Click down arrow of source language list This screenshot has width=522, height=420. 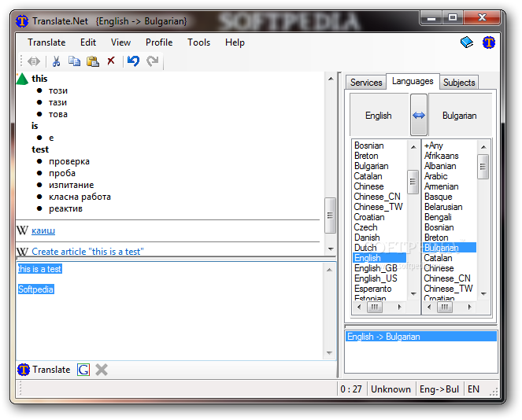pos(413,293)
